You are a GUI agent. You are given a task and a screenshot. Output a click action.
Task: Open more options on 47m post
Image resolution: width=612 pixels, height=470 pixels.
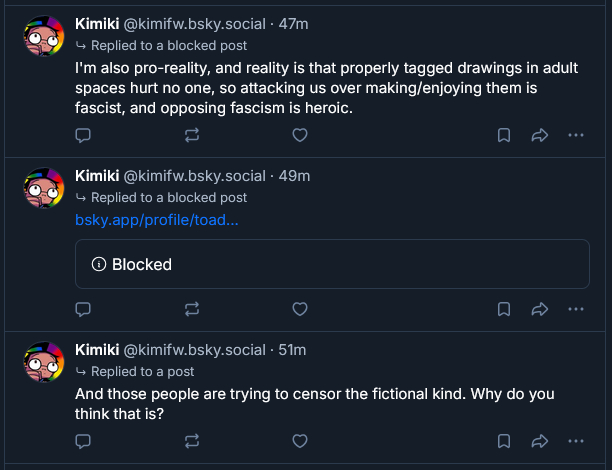(x=575, y=135)
